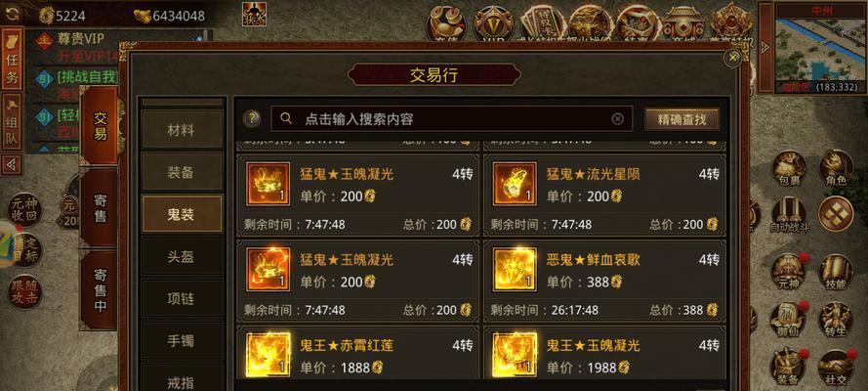
Task: Open the 包裹 bag icon
Action: click(789, 168)
